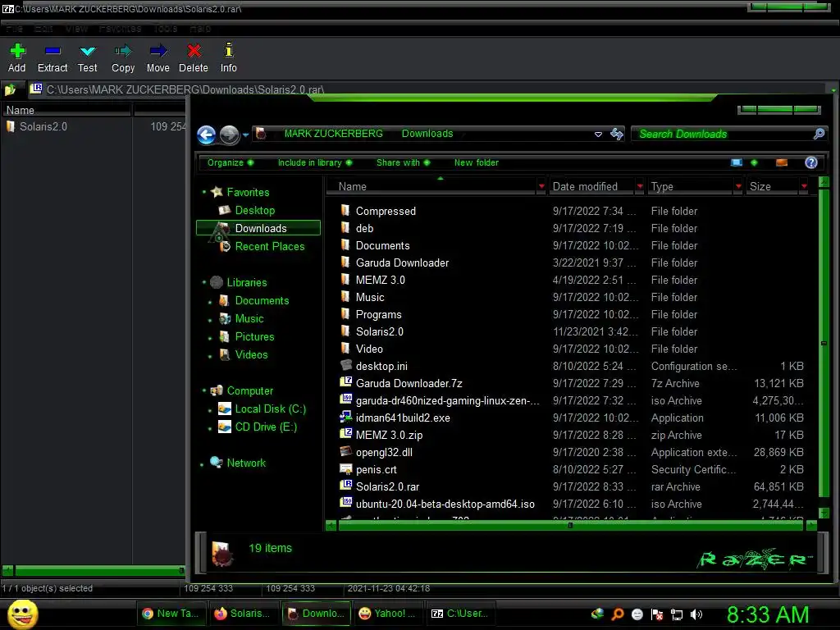
Task: Open Recent Places in Favorites
Action: [269, 246]
